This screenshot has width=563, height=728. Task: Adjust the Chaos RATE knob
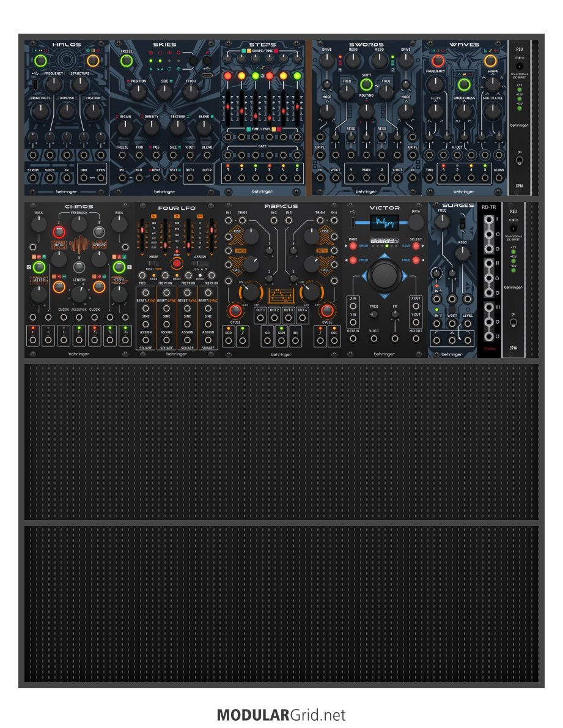coord(59,259)
